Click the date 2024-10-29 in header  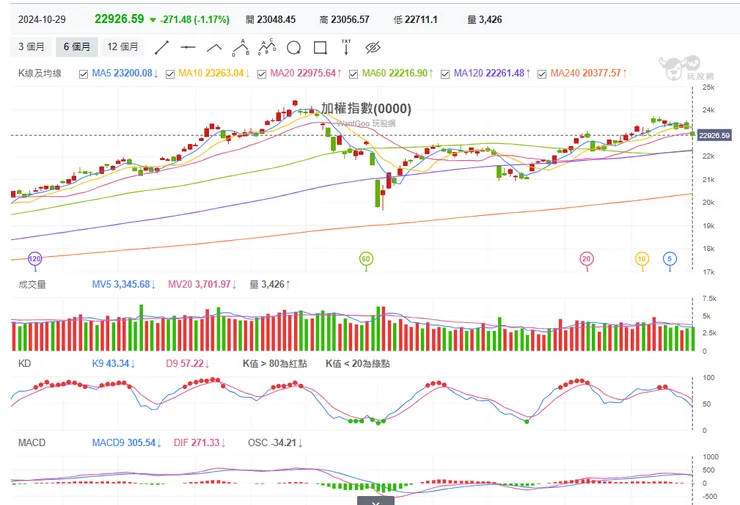(42, 20)
